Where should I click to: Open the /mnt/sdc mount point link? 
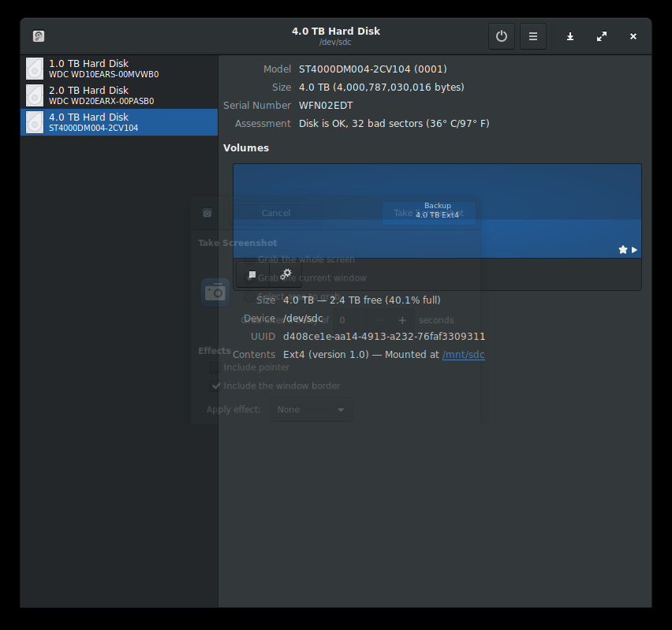(462, 354)
